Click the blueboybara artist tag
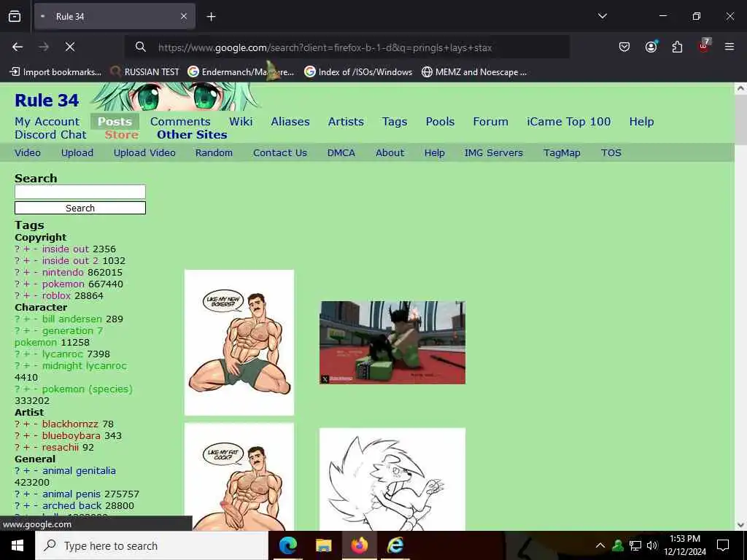Screen dimensions: 747x560 (71, 436)
